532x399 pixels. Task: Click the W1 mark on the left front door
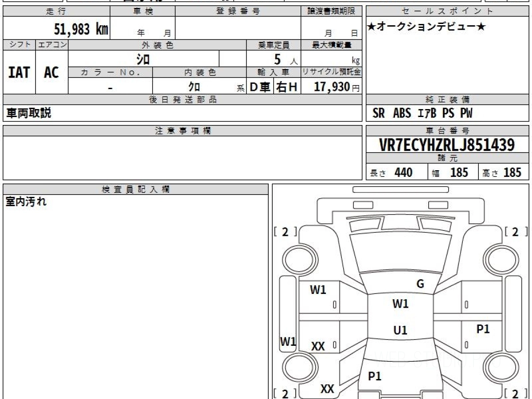pyautogui.click(x=318, y=290)
